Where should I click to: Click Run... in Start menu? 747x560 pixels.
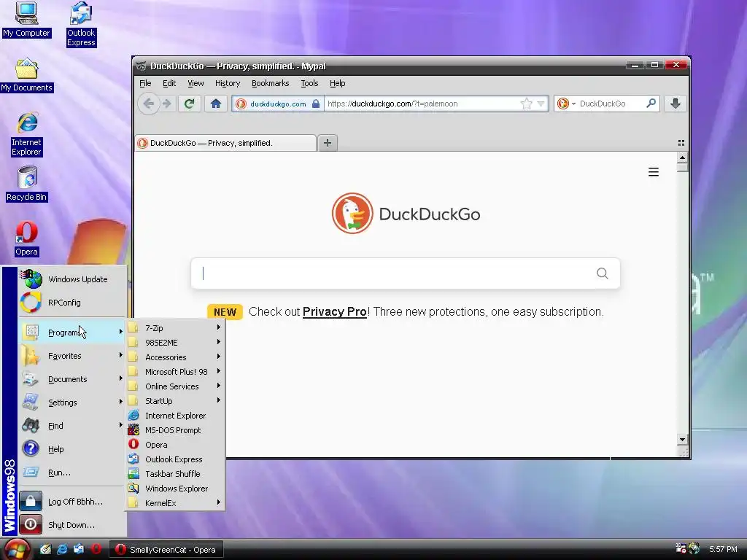tap(72, 472)
